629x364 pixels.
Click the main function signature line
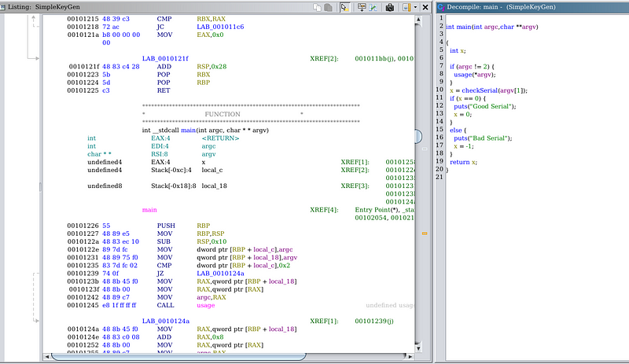205,131
